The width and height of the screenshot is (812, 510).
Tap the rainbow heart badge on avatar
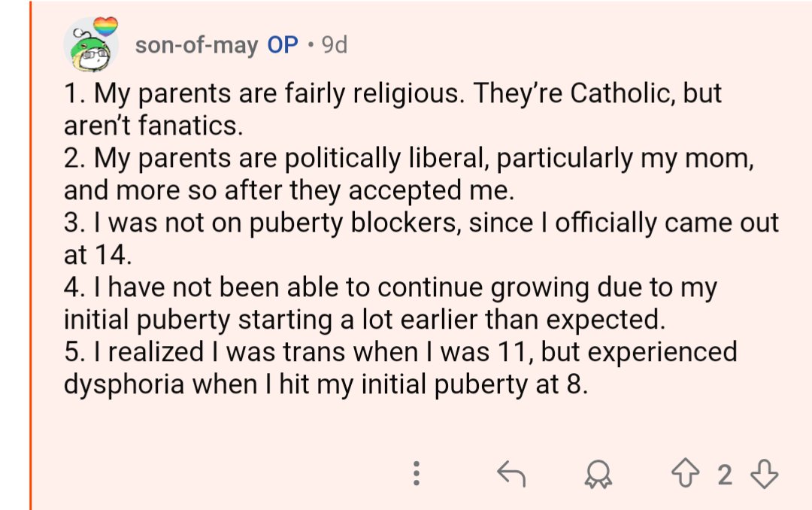(x=105, y=27)
